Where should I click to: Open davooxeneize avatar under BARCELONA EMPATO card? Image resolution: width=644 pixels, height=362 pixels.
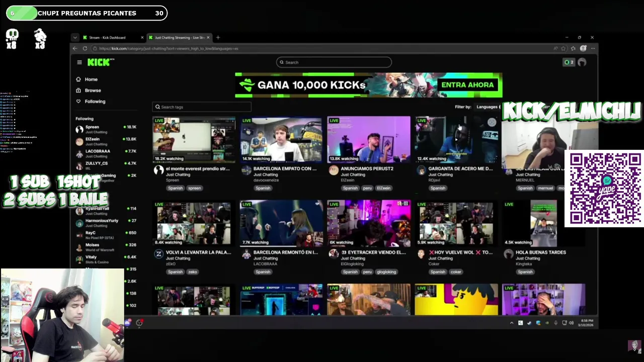[x=246, y=170]
